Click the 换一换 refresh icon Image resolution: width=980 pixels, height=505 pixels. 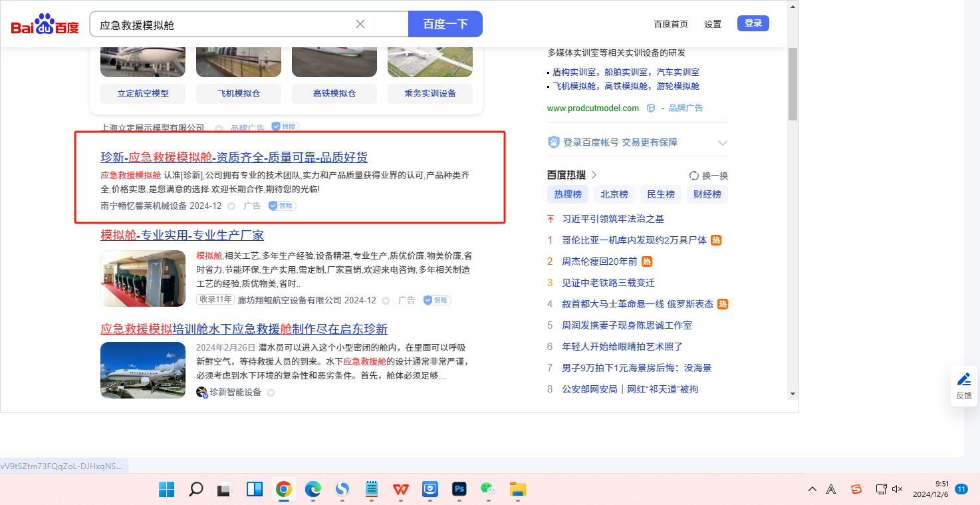coord(694,176)
